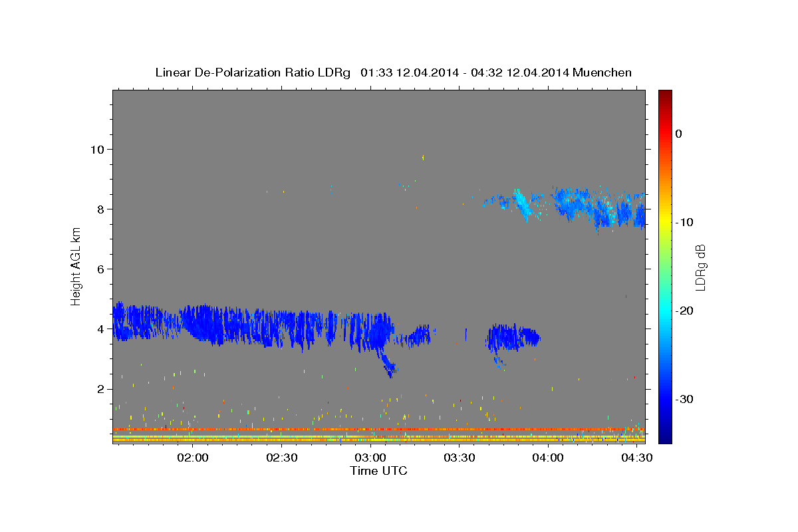Click the isolated blue cloud patch near 03:45
Screen dimensions: 798x532
512,338
